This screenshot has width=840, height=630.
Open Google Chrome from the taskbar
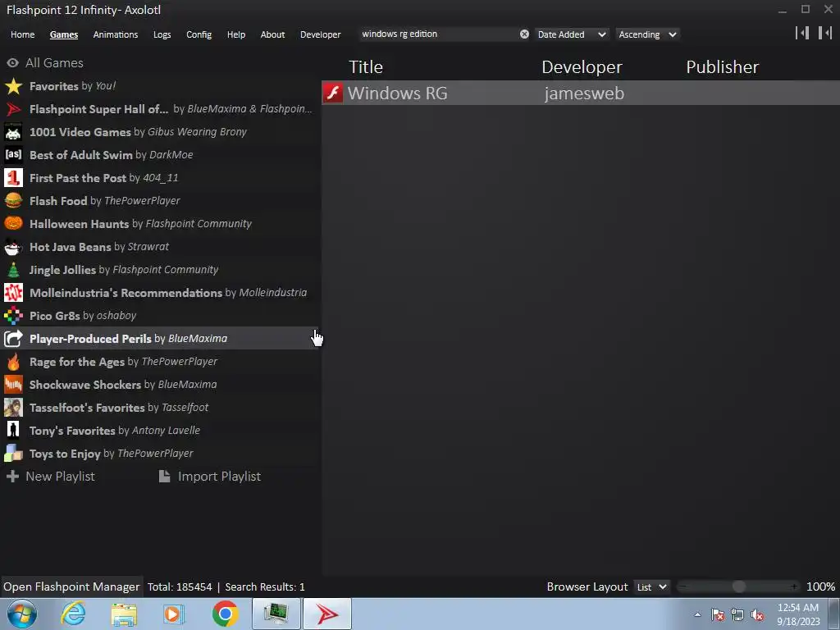pyautogui.click(x=225, y=614)
